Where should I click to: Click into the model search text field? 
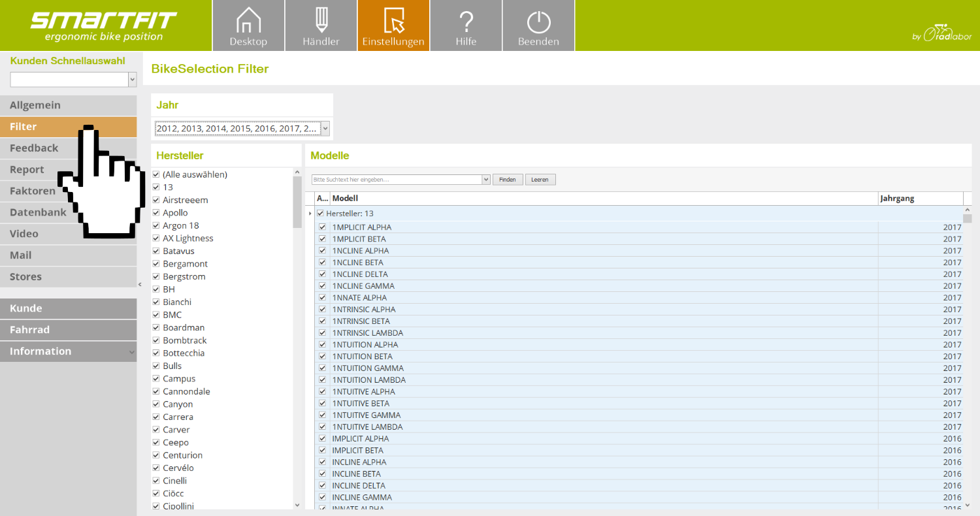click(x=397, y=180)
